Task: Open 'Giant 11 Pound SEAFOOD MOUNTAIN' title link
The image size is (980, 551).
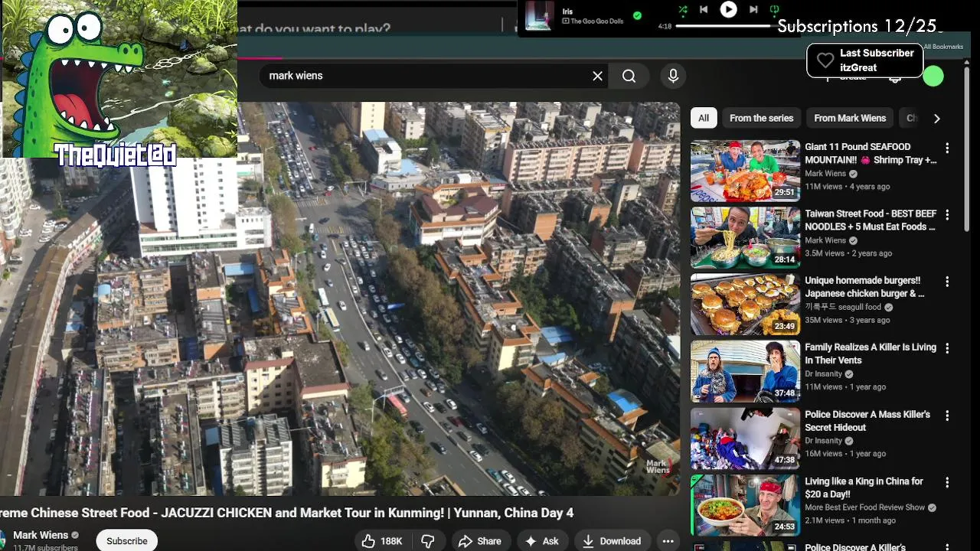Action: [871, 153]
